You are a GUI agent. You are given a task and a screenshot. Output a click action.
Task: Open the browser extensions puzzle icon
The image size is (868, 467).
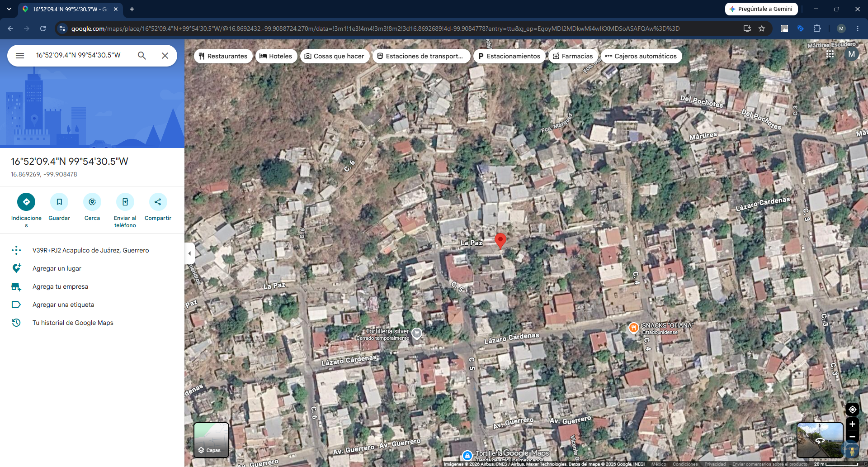(817, 29)
